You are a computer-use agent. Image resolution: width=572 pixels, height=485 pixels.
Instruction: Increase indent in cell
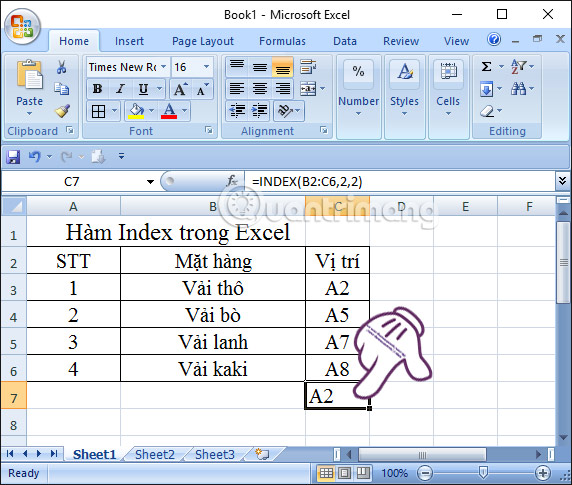pos(260,111)
